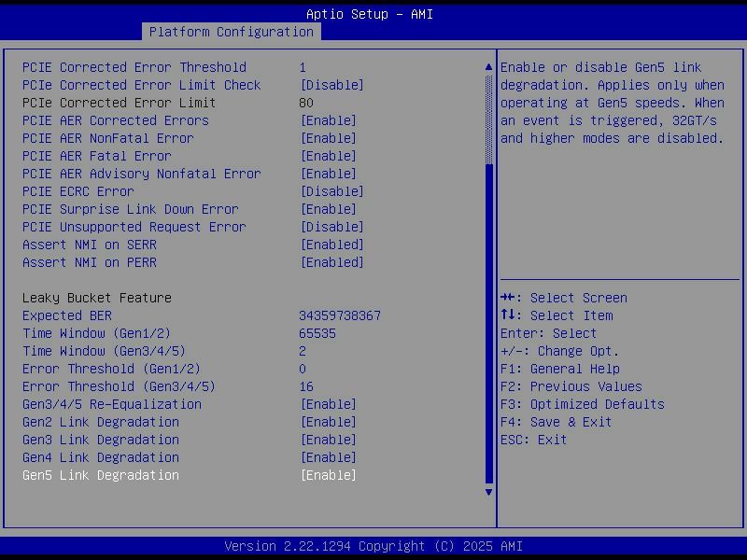Image resolution: width=747 pixels, height=560 pixels.
Task: Click the F4: Save & Exit hint
Action: click(556, 422)
